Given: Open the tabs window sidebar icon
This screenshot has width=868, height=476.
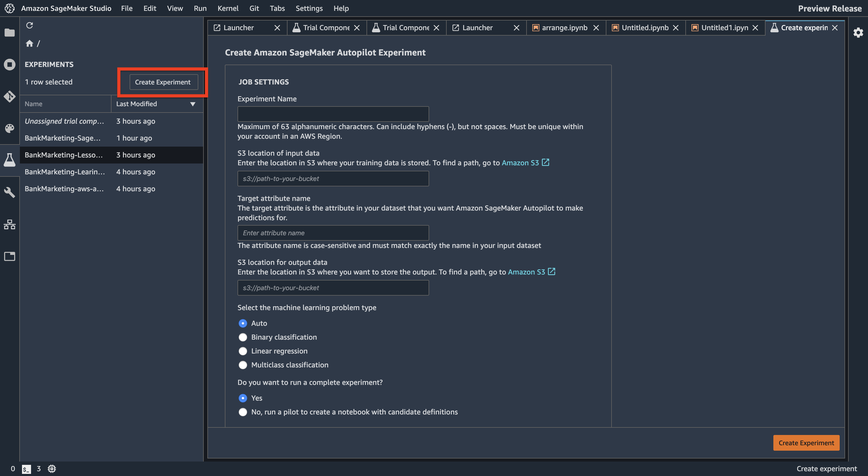Looking at the screenshot, I should [x=9, y=256].
